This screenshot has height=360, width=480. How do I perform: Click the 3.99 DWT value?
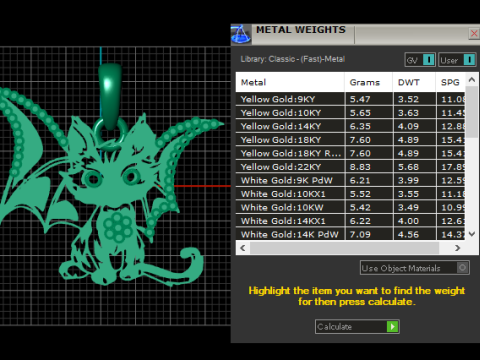tap(408, 180)
